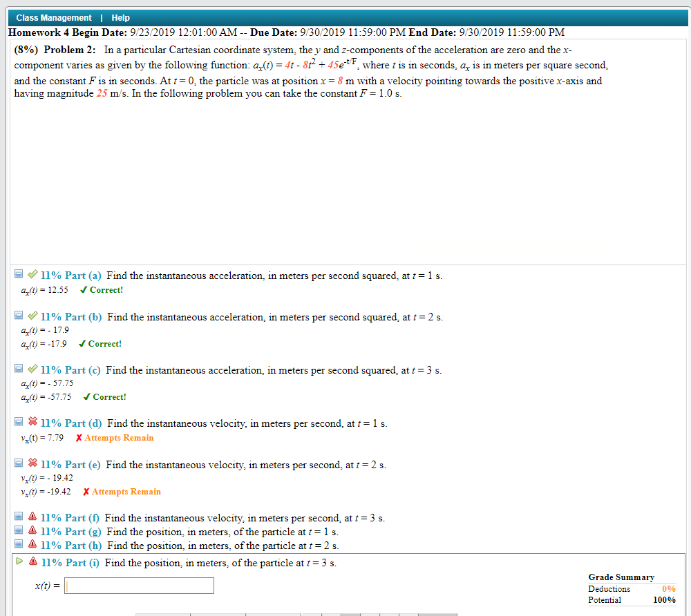Image resolution: width=691 pixels, height=616 pixels.
Task: Collapse Part (b) using its minimize square
Action: (19, 316)
